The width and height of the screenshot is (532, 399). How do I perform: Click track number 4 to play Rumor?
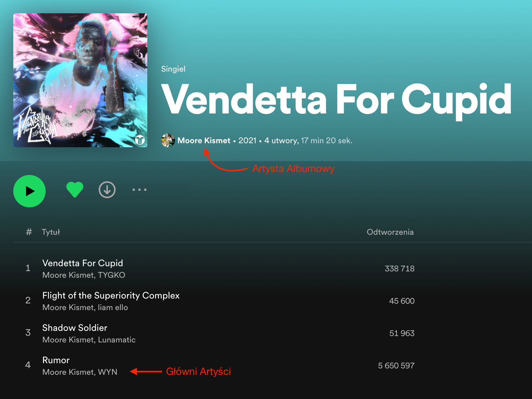[28, 365]
